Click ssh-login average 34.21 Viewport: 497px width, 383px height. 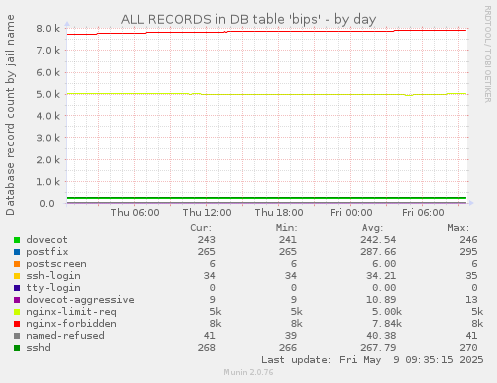[381, 276]
